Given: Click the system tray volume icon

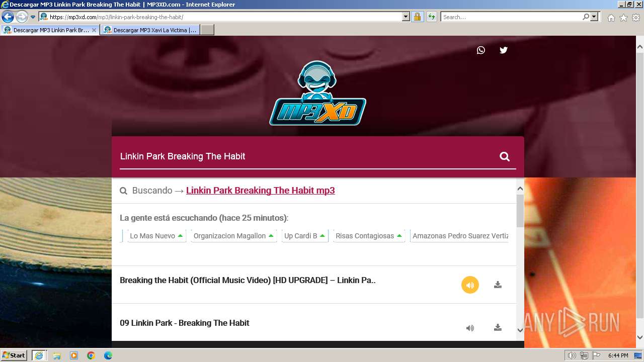Looking at the screenshot, I should [x=572, y=355].
